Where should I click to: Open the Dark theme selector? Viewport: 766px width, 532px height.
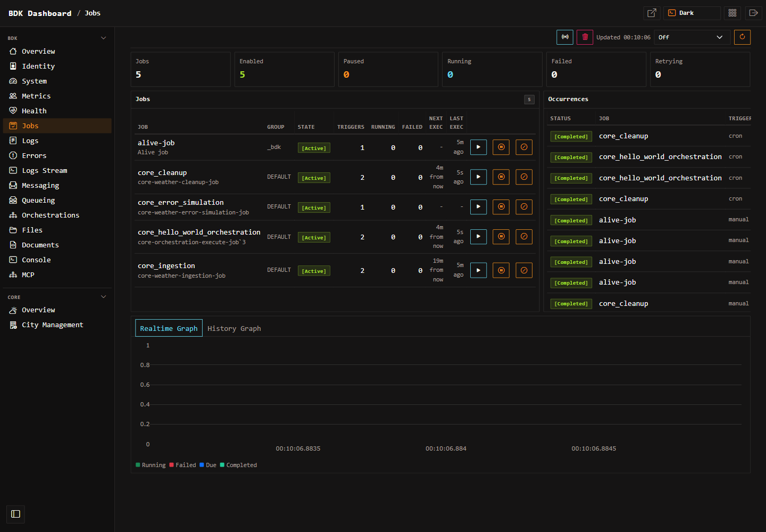(692, 13)
